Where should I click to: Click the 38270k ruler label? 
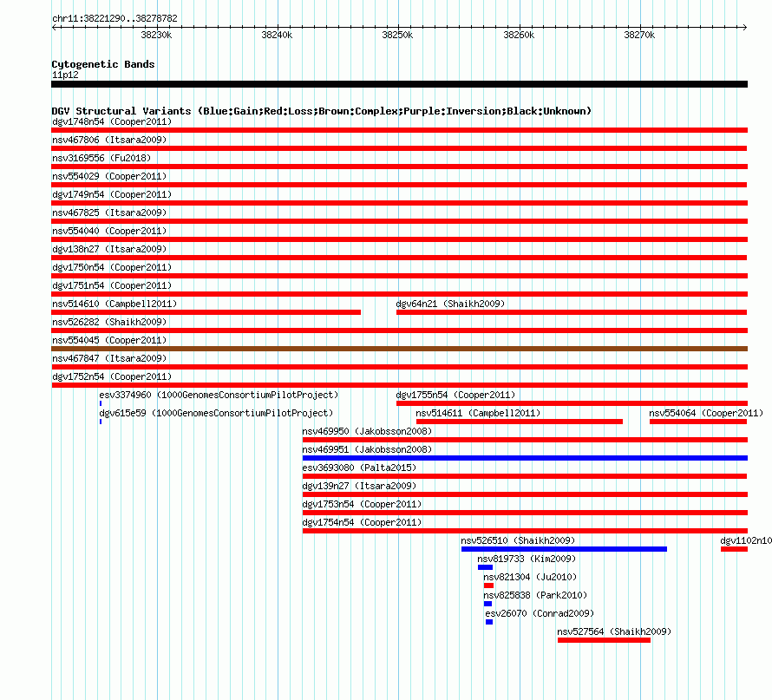639,35
